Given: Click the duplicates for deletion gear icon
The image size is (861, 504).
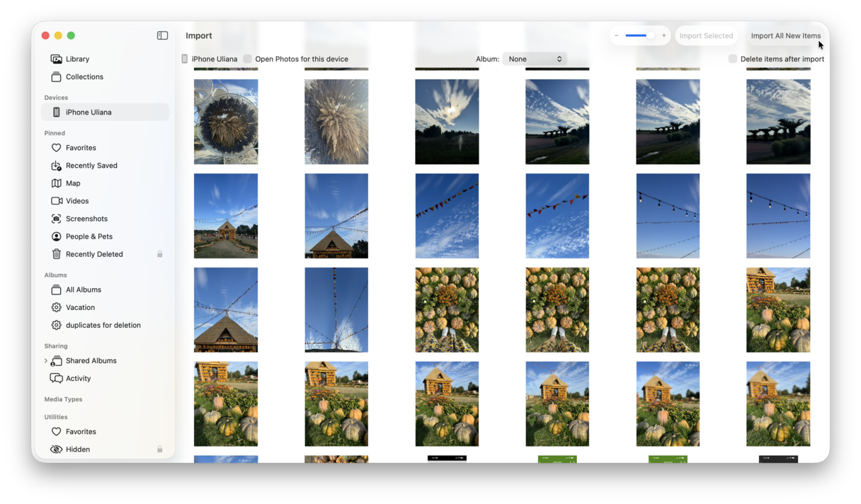Looking at the screenshot, I should click(x=56, y=325).
